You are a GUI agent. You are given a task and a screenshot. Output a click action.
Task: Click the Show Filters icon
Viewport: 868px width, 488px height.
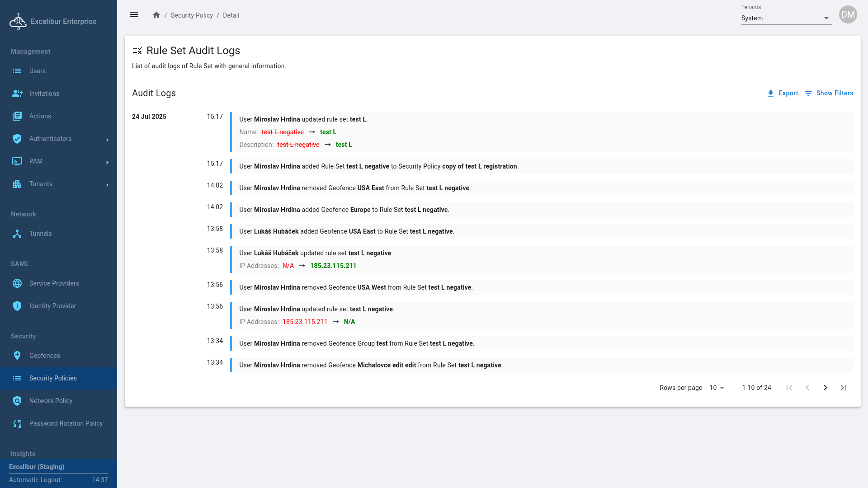[808, 94]
